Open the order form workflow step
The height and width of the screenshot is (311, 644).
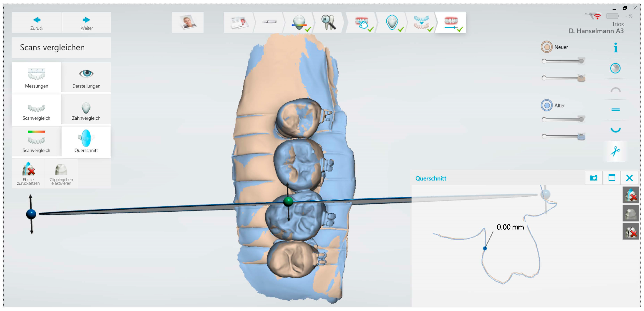[x=238, y=22]
